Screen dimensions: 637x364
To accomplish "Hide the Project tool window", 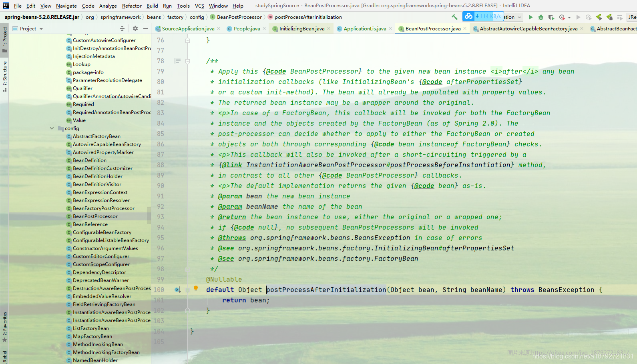I will [146, 28].
